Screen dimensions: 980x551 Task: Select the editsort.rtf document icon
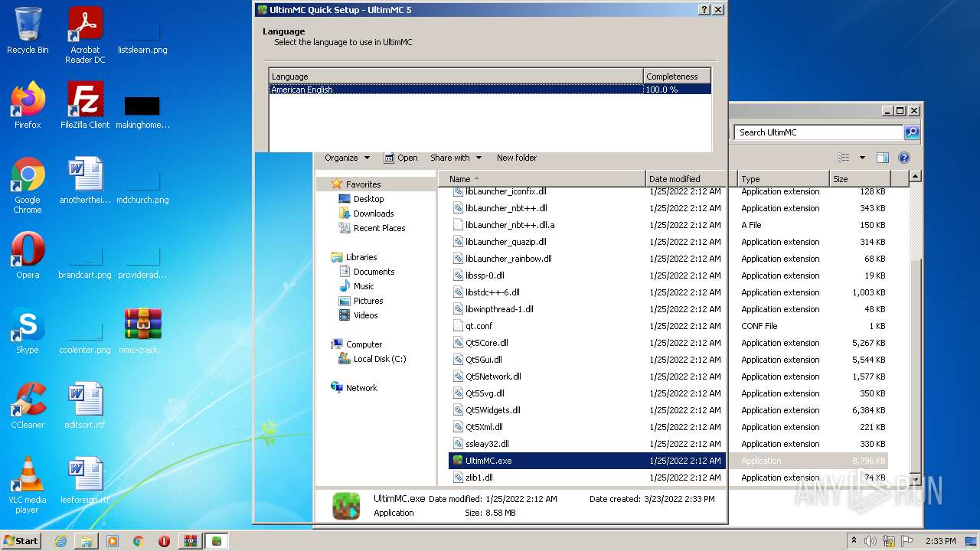[x=85, y=406]
